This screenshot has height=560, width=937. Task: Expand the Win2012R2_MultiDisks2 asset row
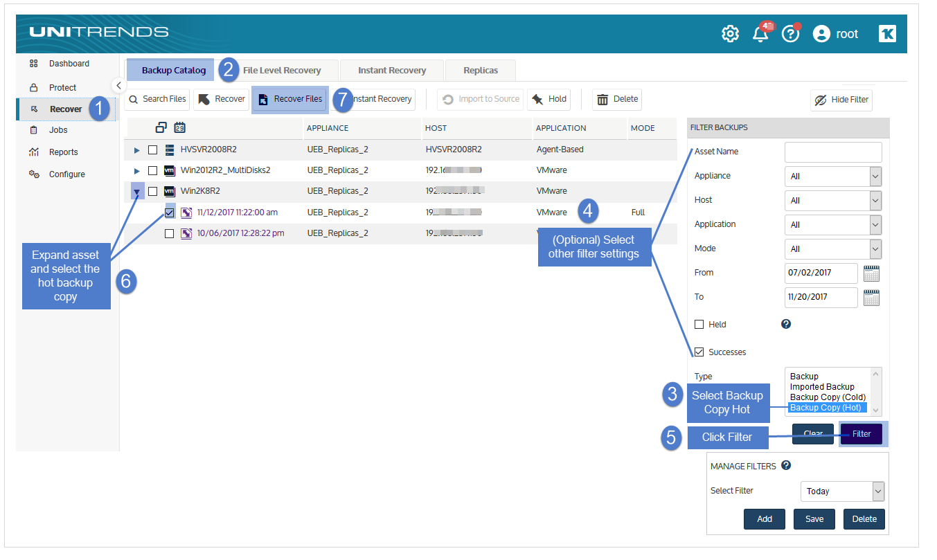(x=136, y=170)
